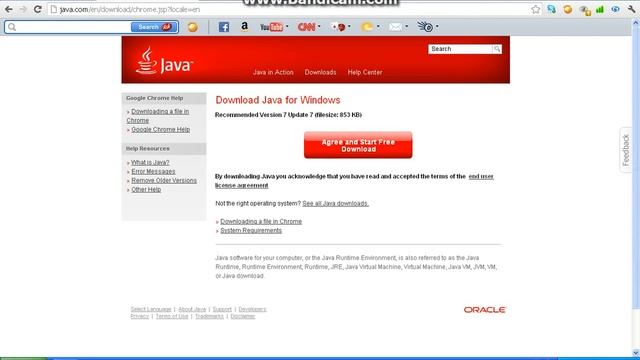The height and width of the screenshot is (360, 640).
Task: Click the blue swirl extension icon
Action: click(x=615, y=9)
